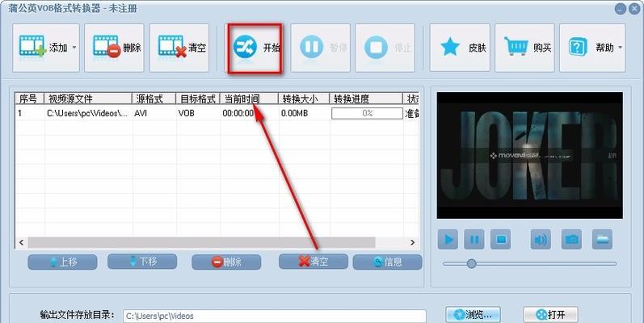Click the 购买 shopping cart button

pos(524,48)
